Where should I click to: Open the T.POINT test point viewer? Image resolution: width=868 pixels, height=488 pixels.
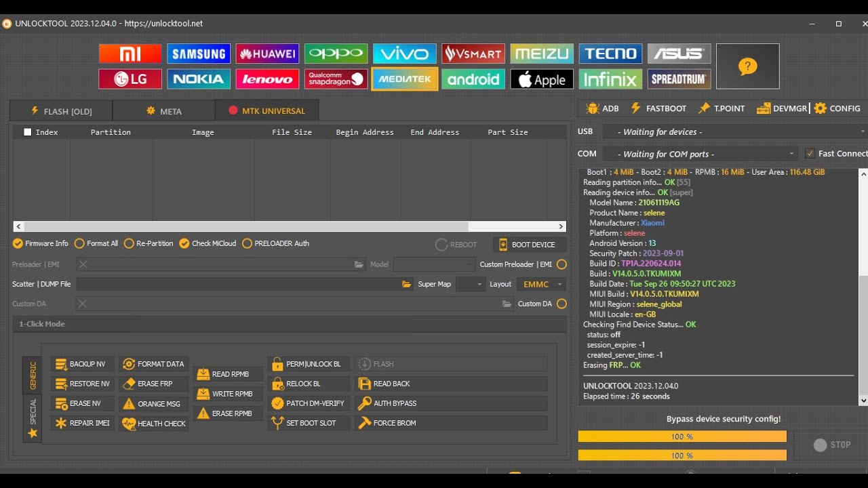point(722,108)
